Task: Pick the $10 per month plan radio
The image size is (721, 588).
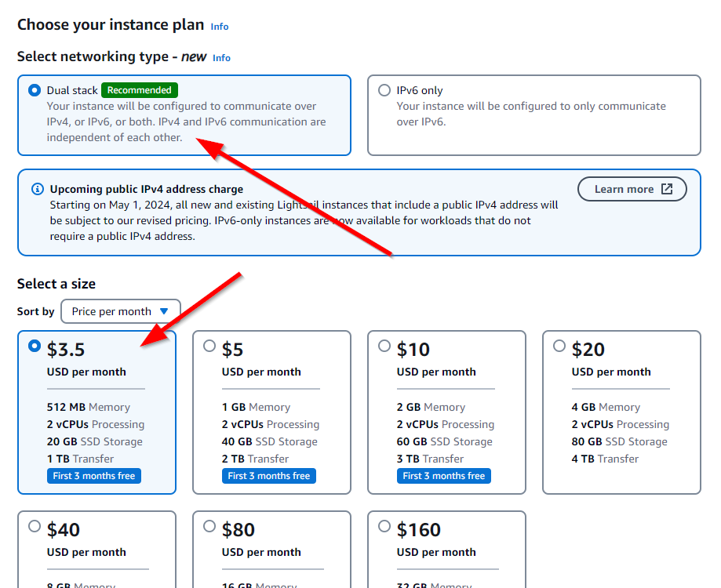Action: 384,346
